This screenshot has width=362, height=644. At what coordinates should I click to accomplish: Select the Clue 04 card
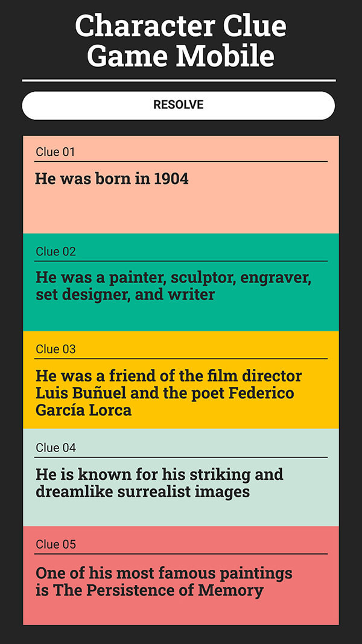(181, 477)
